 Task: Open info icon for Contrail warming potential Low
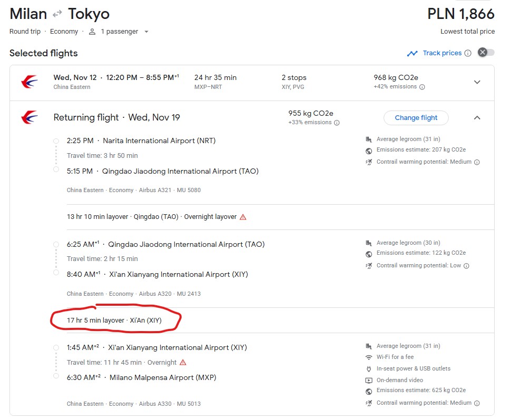466,266
